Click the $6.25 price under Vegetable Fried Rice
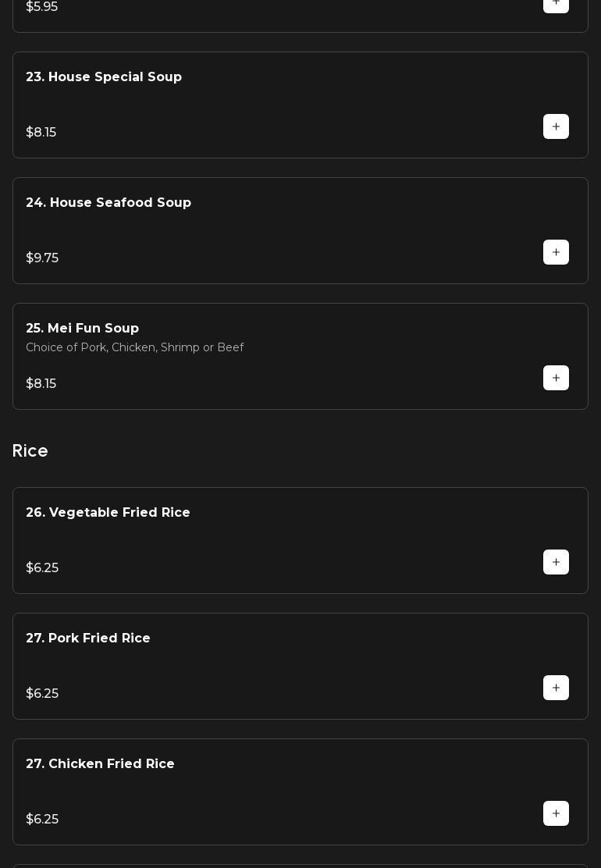 42,568
